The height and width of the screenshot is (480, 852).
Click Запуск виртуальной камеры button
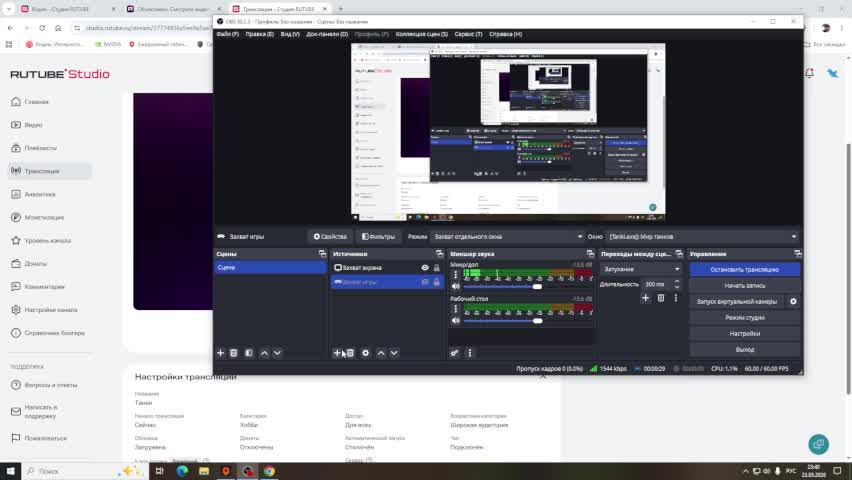(x=737, y=301)
